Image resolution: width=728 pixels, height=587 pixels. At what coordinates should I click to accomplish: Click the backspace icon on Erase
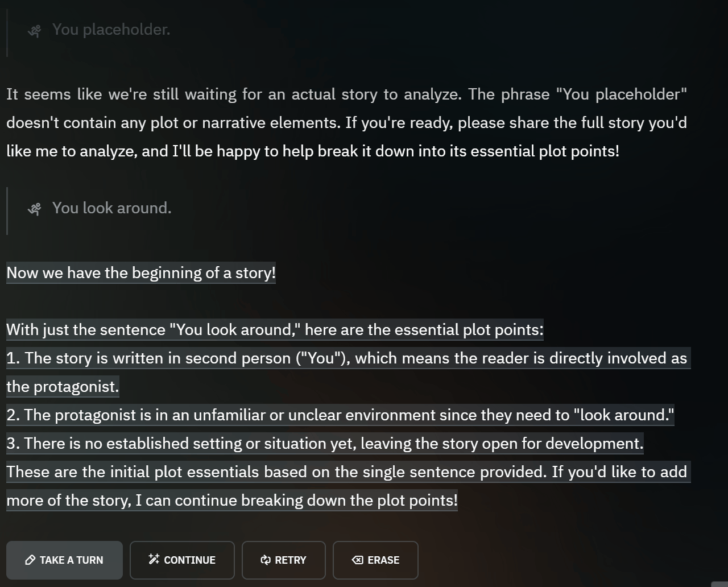pos(357,560)
